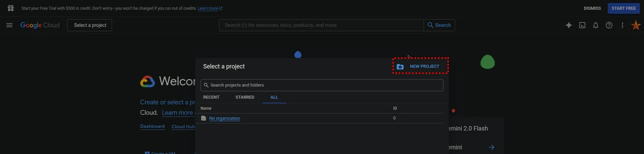Switch to the ALL tab
The width and height of the screenshot is (644, 154).
tap(274, 97)
